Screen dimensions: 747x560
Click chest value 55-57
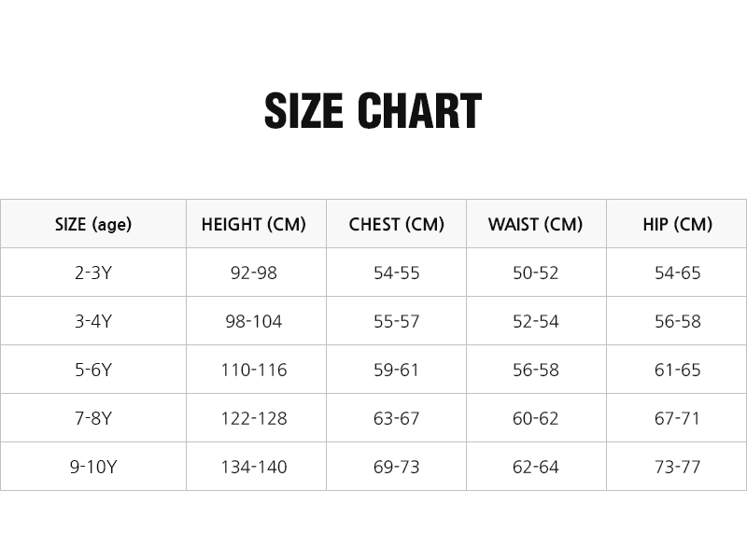click(397, 321)
